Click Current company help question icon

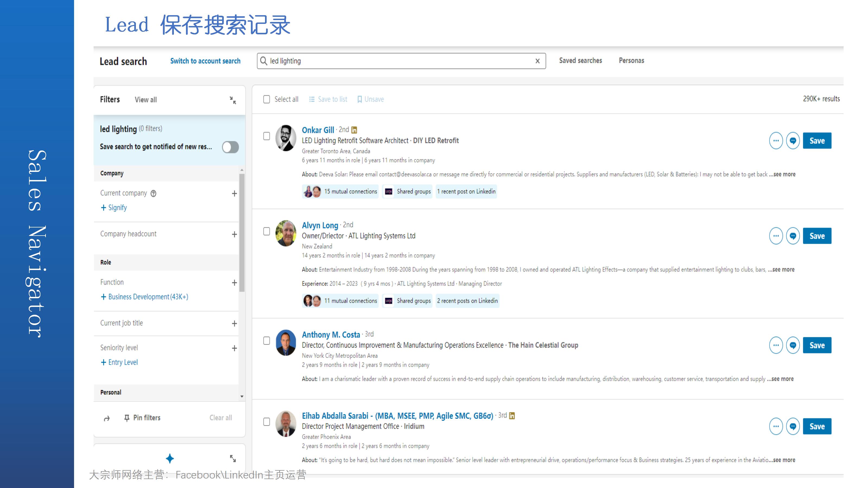point(153,193)
